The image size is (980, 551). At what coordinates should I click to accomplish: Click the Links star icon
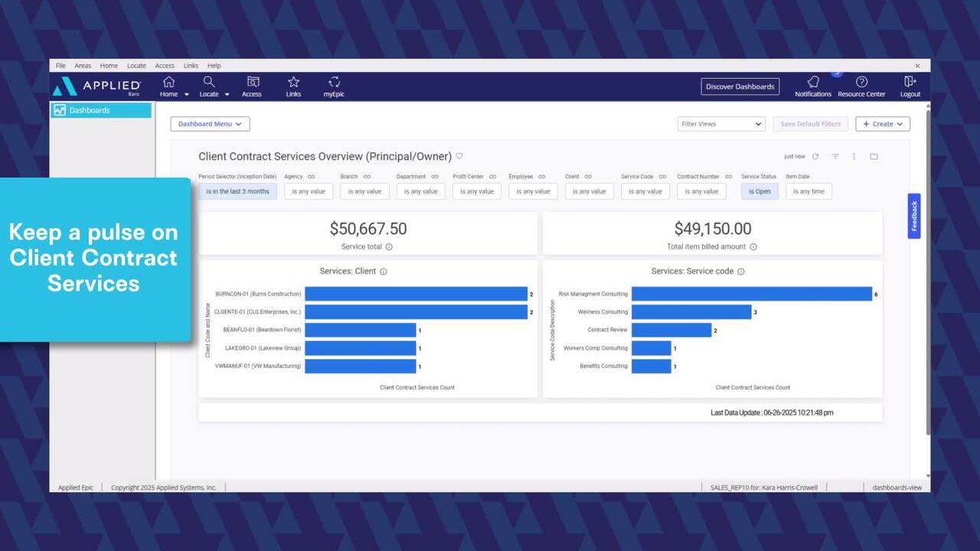(293, 83)
